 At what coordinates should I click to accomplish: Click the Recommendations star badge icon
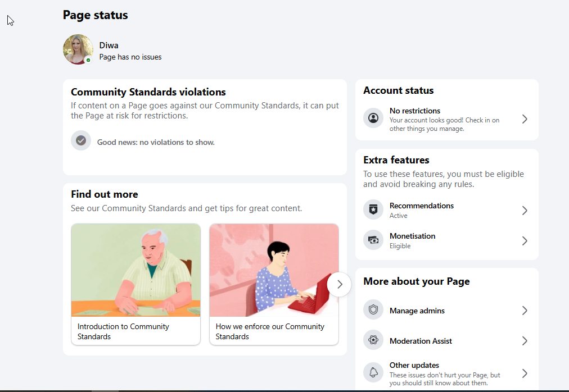[373, 209]
